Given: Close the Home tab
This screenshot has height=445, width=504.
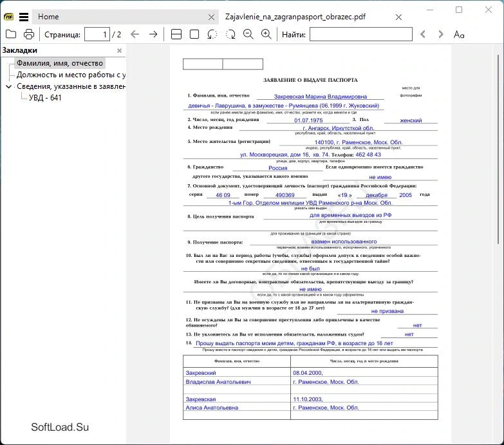Looking at the screenshot, I should point(211,17).
